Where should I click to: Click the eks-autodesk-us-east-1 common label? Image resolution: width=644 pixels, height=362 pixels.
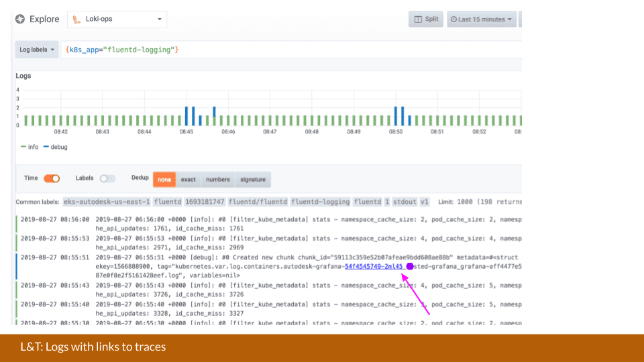tap(107, 202)
